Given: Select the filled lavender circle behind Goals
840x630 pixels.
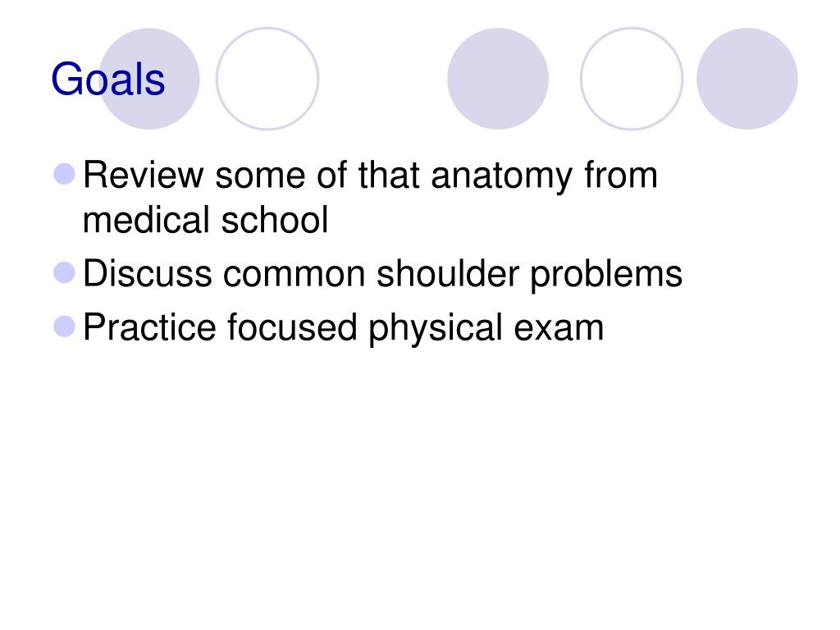Looking at the screenshot, I should pos(149,79).
